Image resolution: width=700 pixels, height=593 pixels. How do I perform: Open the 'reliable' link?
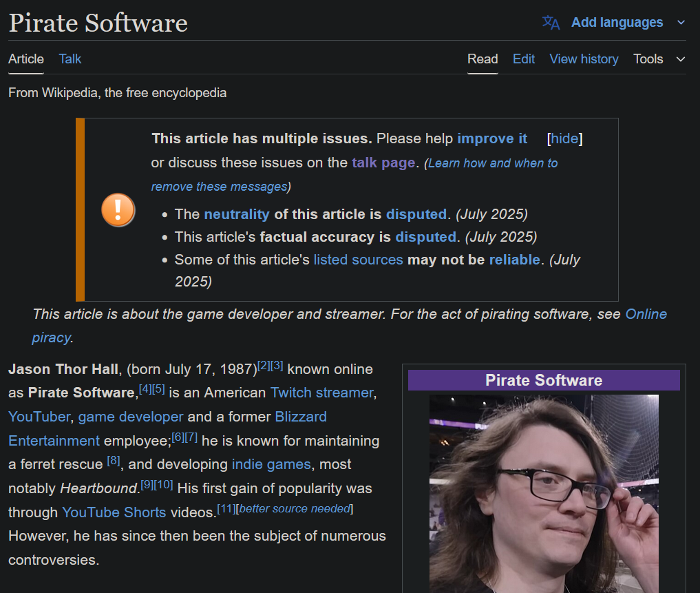(515, 260)
